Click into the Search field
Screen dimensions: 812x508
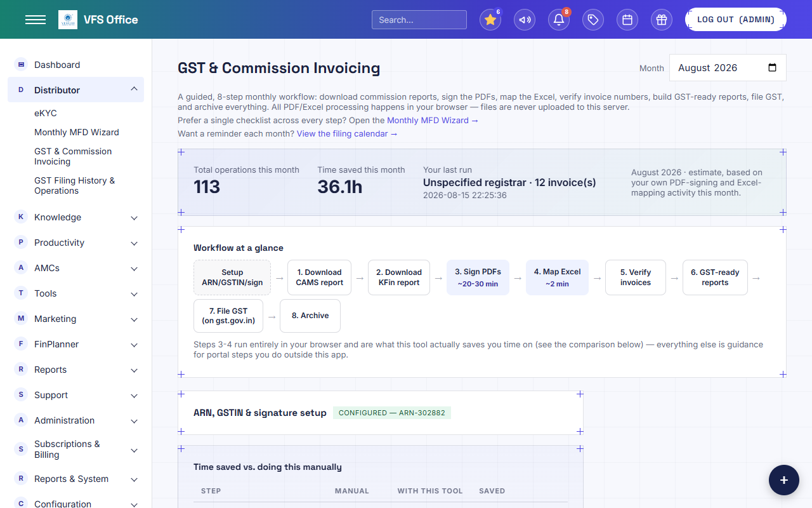(419, 20)
